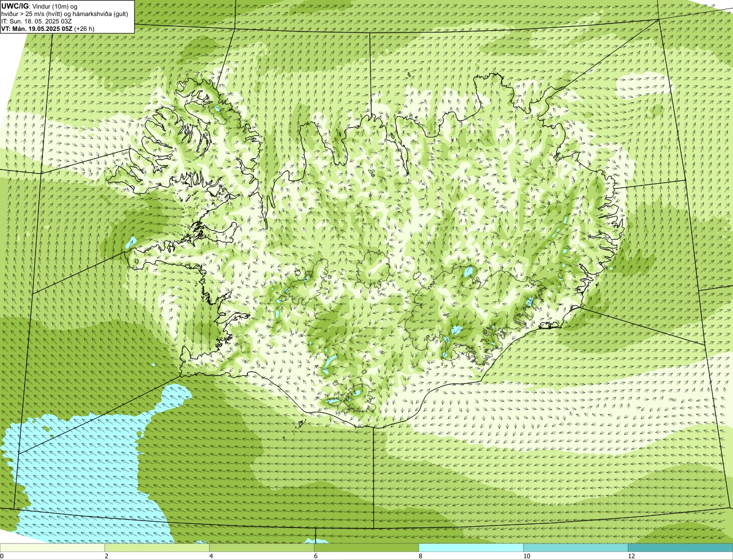This screenshot has width=733, height=560.
Task: Click the teal above-12 legend swatch
Action: tap(680, 548)
